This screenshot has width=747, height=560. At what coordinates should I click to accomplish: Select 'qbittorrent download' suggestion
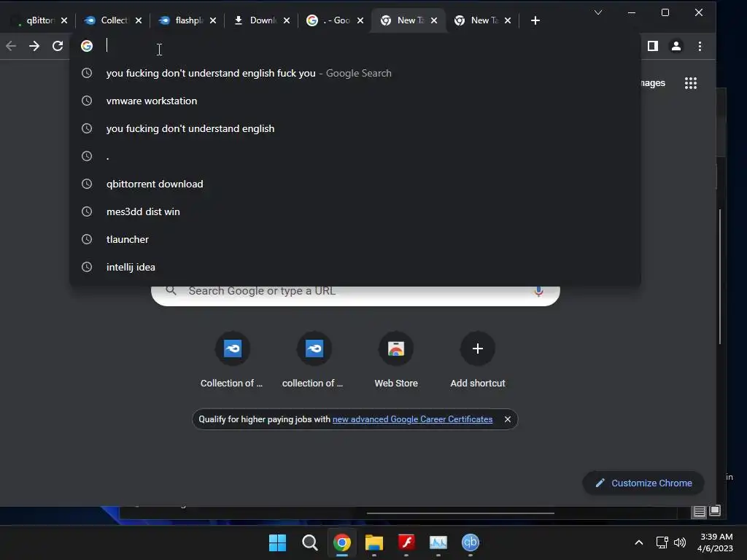(355, 184)
